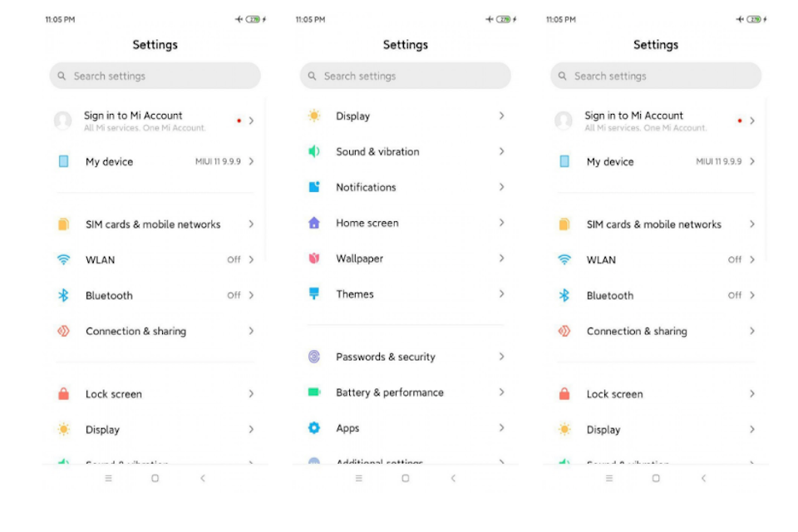Tap "All Mi services. One Mi Account." left screen

(x=145, y=128)
